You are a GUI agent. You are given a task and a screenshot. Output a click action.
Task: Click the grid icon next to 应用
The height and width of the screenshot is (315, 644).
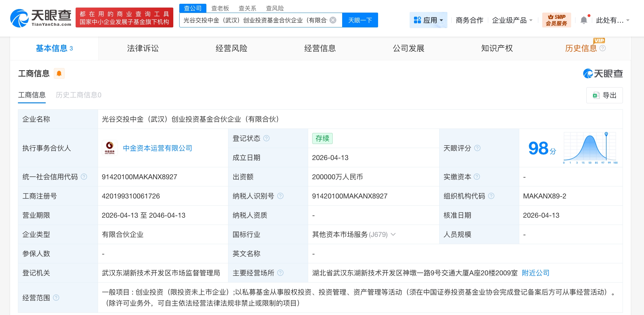tap(417, 20)
